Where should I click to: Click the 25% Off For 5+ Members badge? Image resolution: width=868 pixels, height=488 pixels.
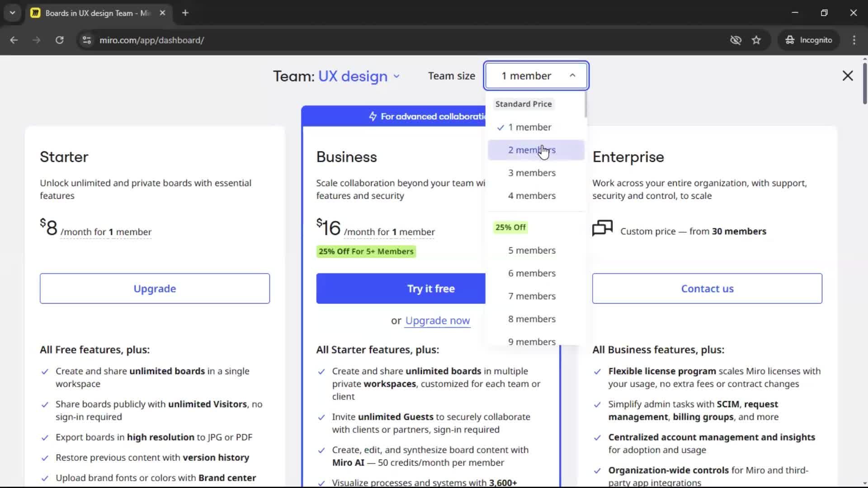point(366,252)
